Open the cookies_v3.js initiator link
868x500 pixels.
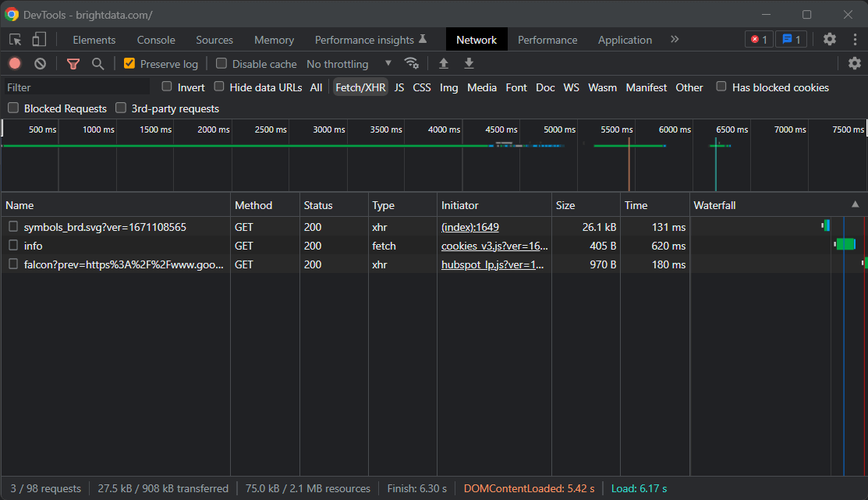494,246
